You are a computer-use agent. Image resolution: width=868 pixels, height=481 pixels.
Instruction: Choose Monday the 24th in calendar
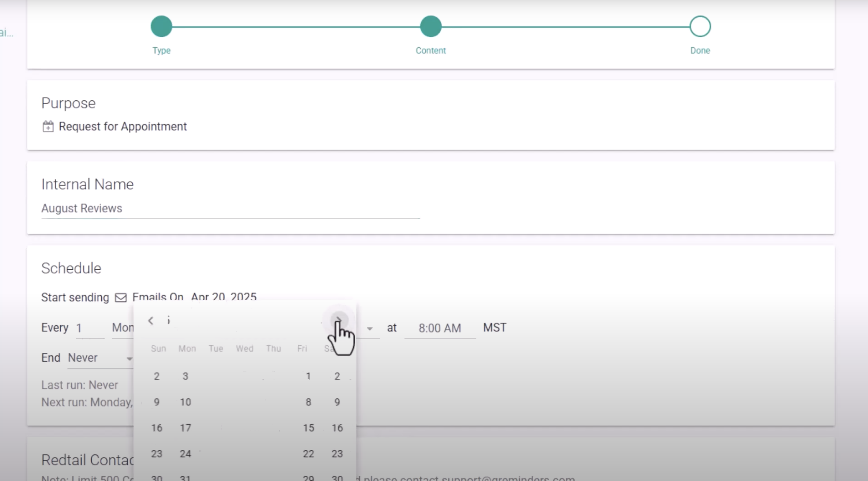click(185, 454)
